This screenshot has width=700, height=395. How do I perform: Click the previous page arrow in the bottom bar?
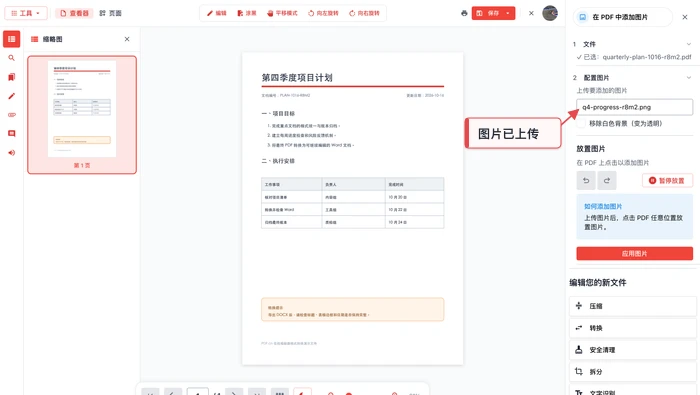172,393
